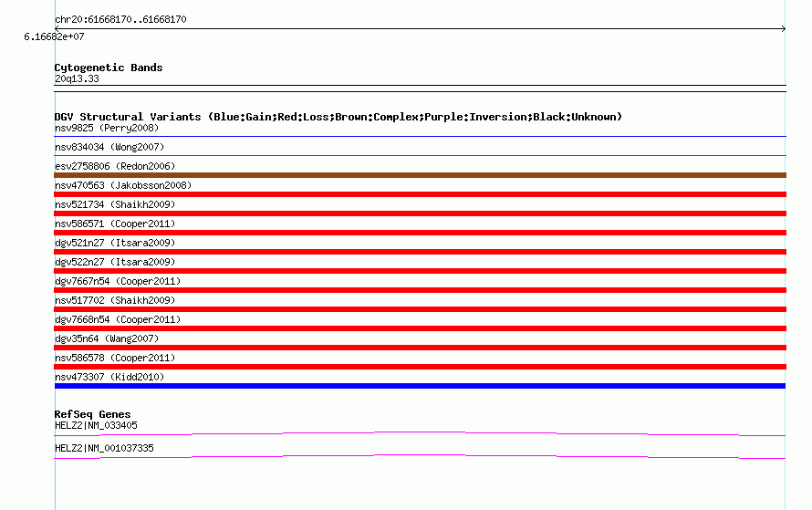The height and width of the screenshot is (510, 812).
Task: Click the thin red nsv834034 loss line
Action: tap(420, 155)
